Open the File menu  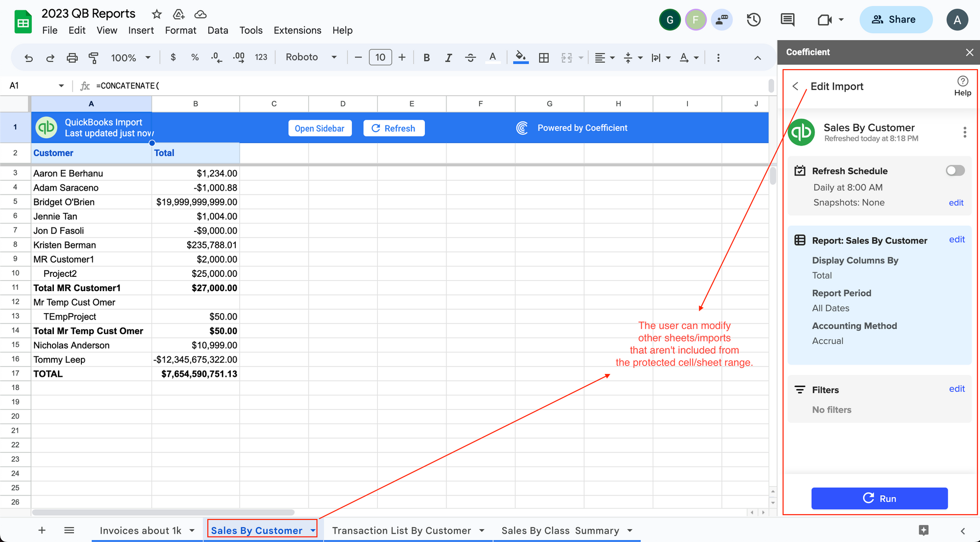(x=50, y=30)
